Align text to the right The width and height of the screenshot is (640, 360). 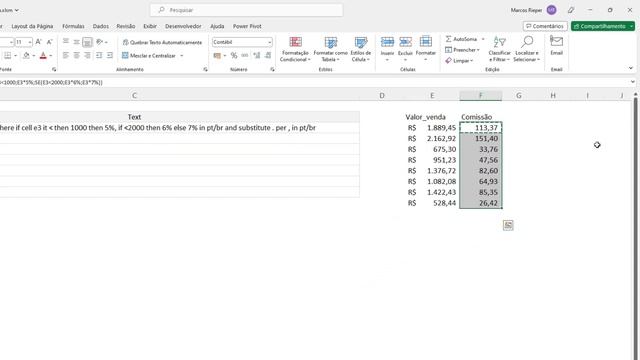pyautogui.click(x=87, y=55)
